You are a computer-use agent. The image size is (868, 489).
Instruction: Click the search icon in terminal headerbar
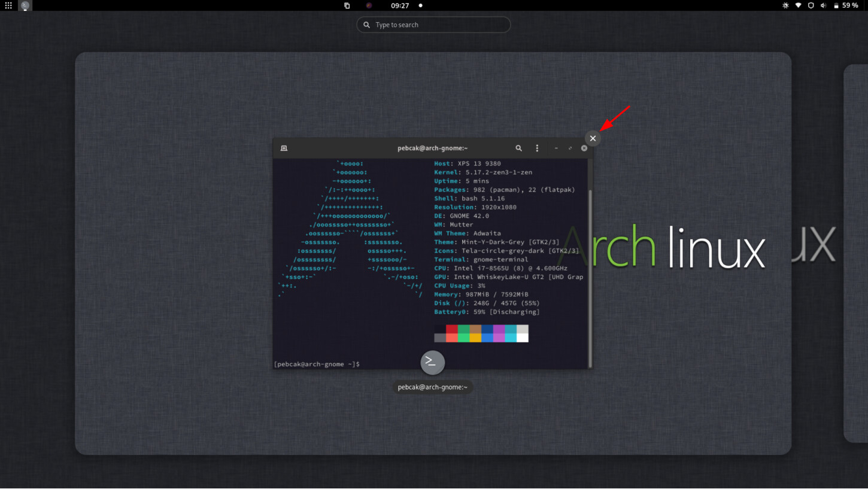(x=518, y=148)
